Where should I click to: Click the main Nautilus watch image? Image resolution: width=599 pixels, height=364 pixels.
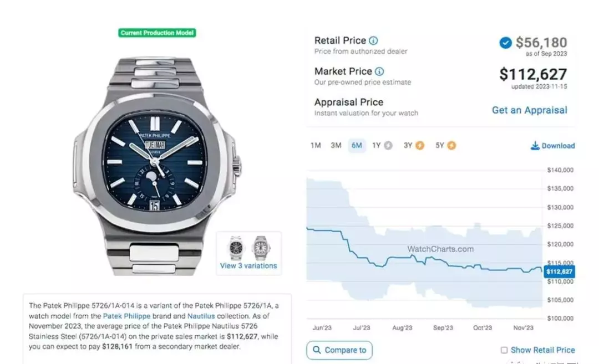pos(156,166)
